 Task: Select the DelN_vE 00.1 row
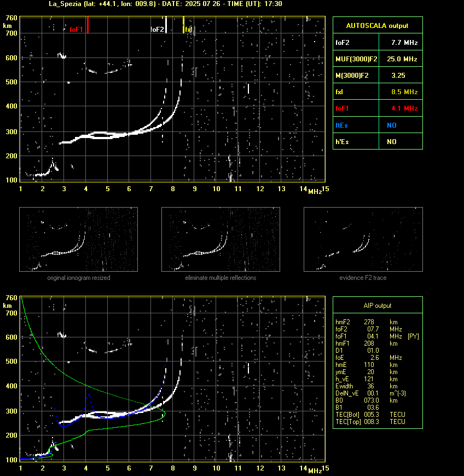click(x=370, y=393)
